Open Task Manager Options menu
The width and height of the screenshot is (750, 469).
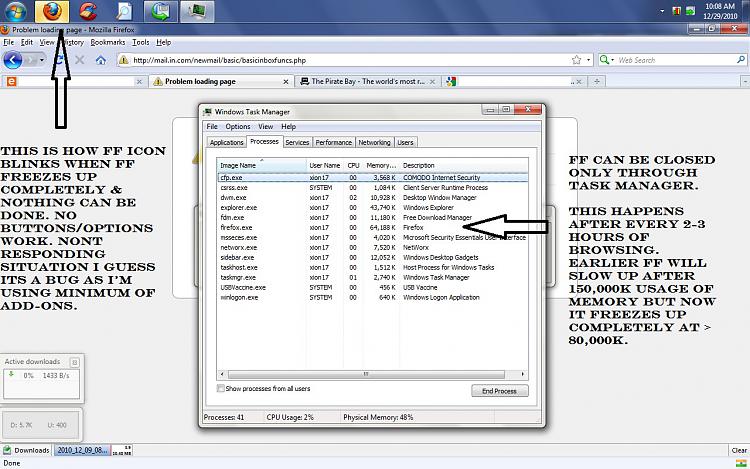pyautogui.click(x=238, y=126)
